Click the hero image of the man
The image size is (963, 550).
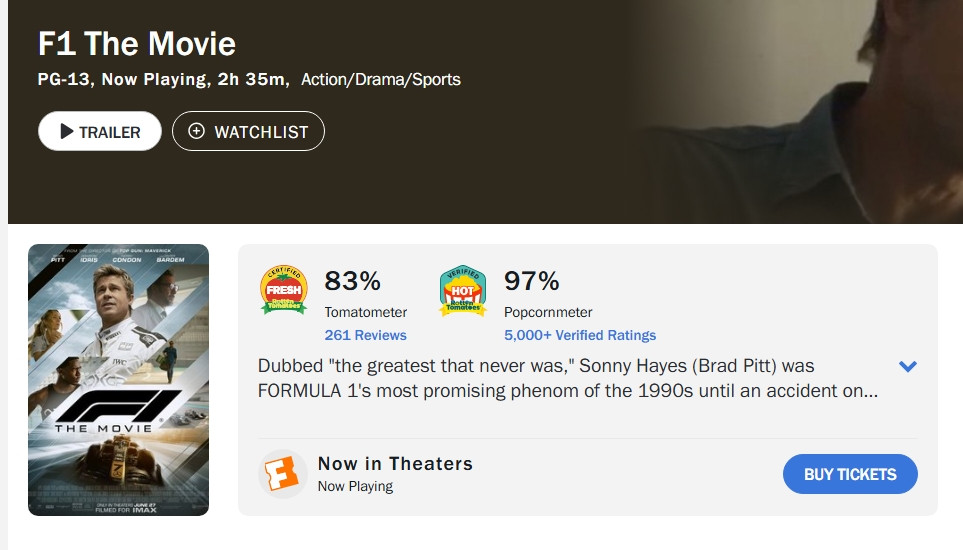(x=800, y=110)
